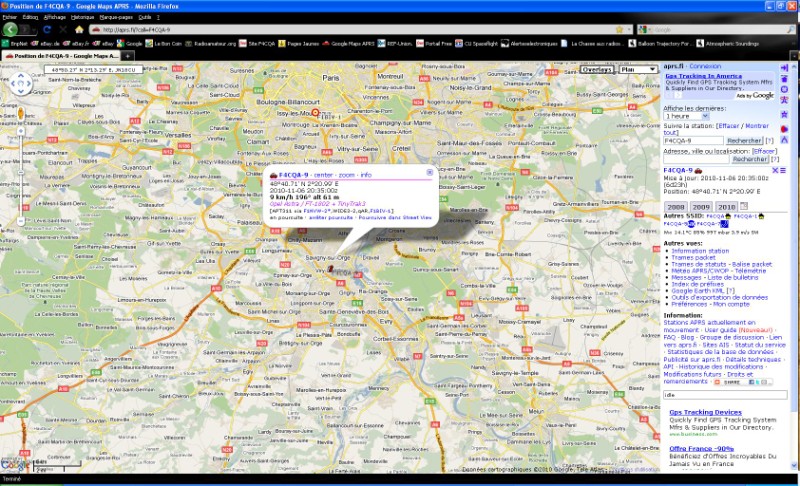Screen dimensions: 800x486
Task: Open the search engine selector dropdown
Action: coord(643,30)
